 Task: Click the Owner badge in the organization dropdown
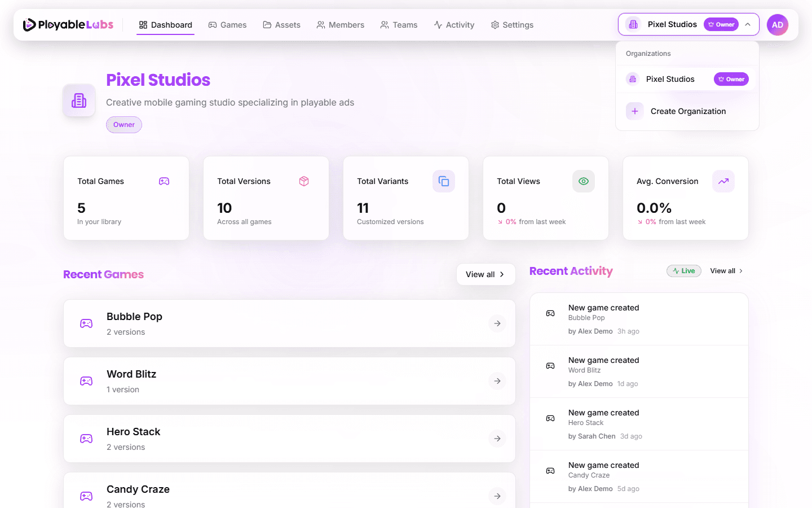(x=731, y=79)
